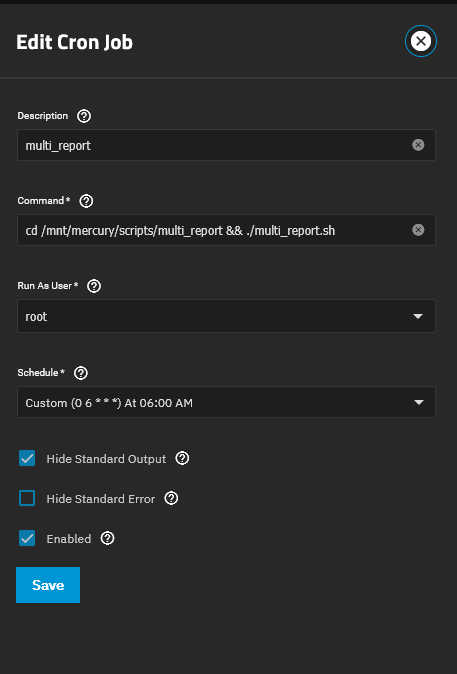The image size is (457, 674).
Task: Show help for Hide Standard Output
Action: [x=182, y=458]
